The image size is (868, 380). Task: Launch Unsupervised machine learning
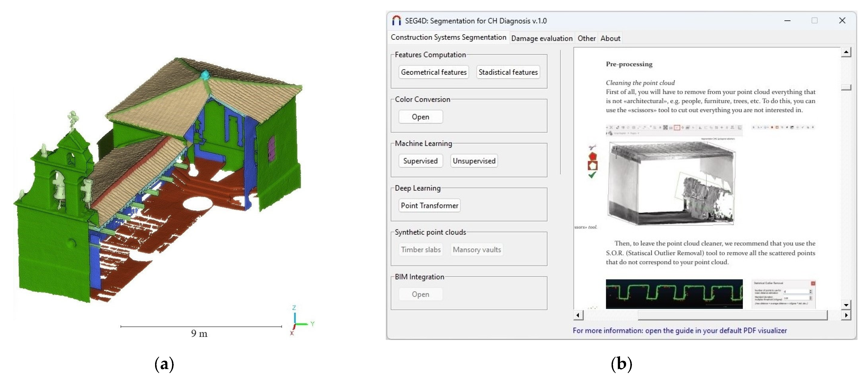click(x=474, y=161)
